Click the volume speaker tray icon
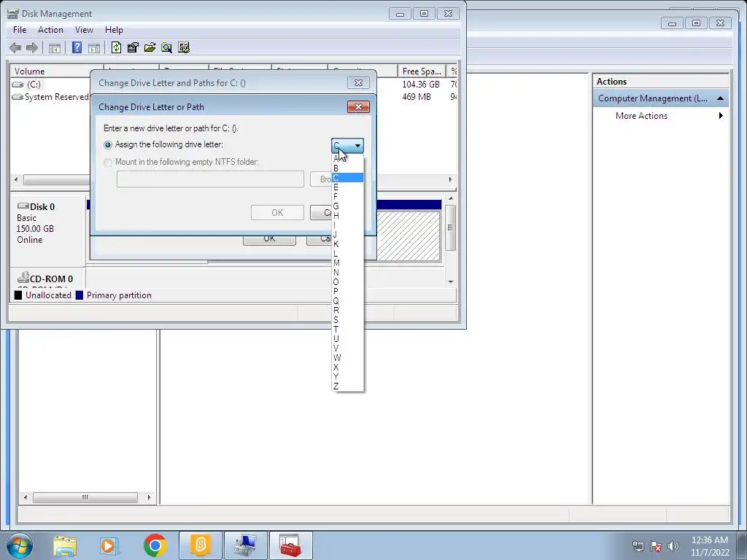The height and width of the screenshot is (560, 747). point(673,546)
